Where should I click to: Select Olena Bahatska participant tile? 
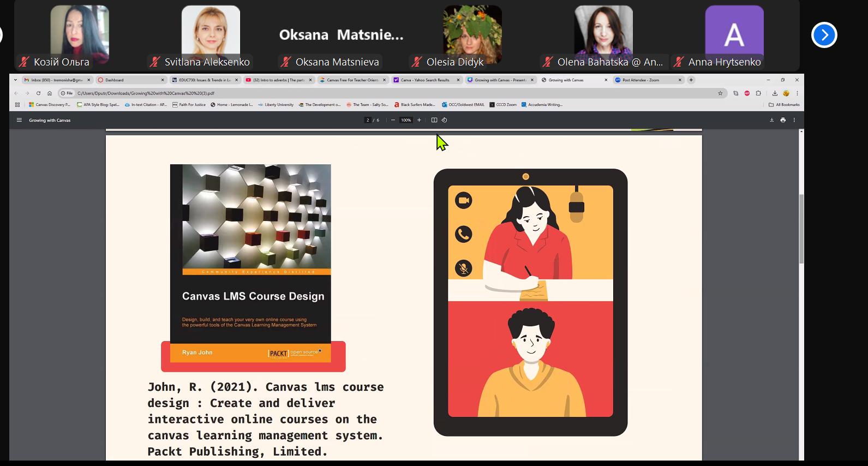pos(603,36)
